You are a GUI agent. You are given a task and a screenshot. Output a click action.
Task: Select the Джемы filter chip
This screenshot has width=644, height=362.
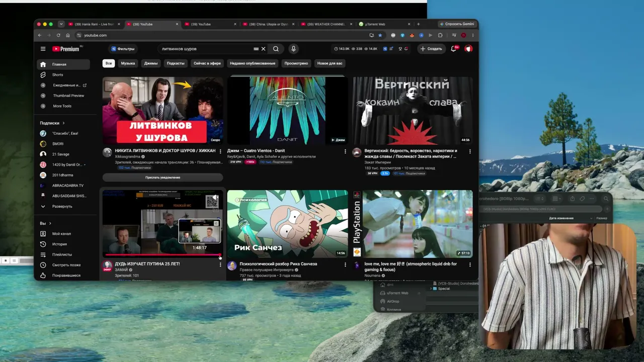tap(151, 63)
